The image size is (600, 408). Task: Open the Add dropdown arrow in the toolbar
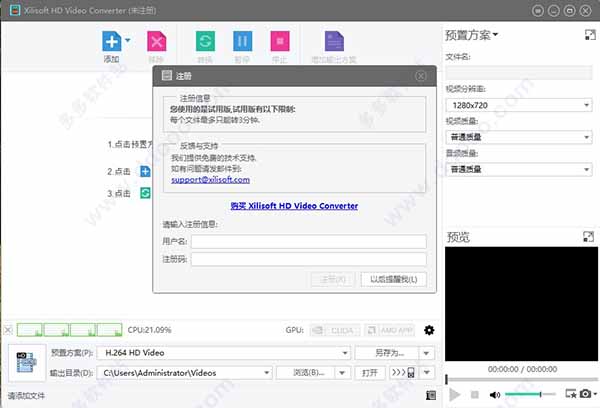point(128,40)
